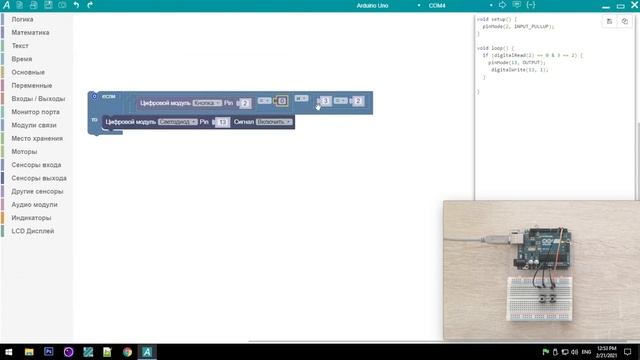This screenshot has width=640, height=360.
Task: Open Photoshop from the taskbar
Action: [x=49, y=351]
